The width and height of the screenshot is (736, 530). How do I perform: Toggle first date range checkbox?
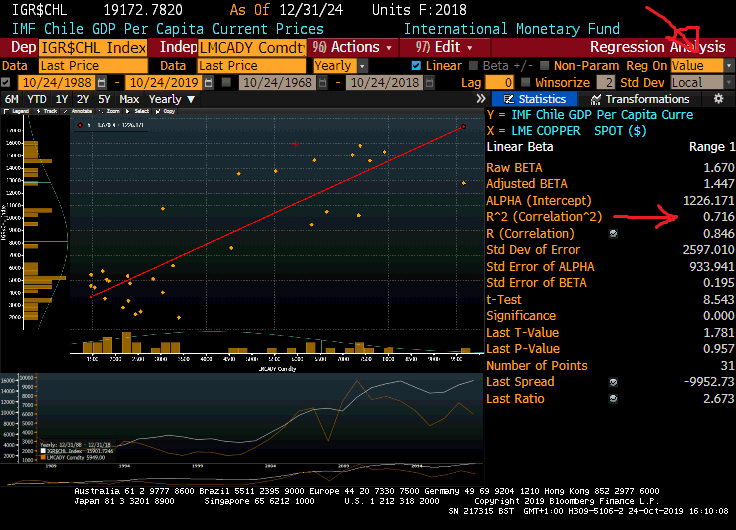tap(6, 83)
